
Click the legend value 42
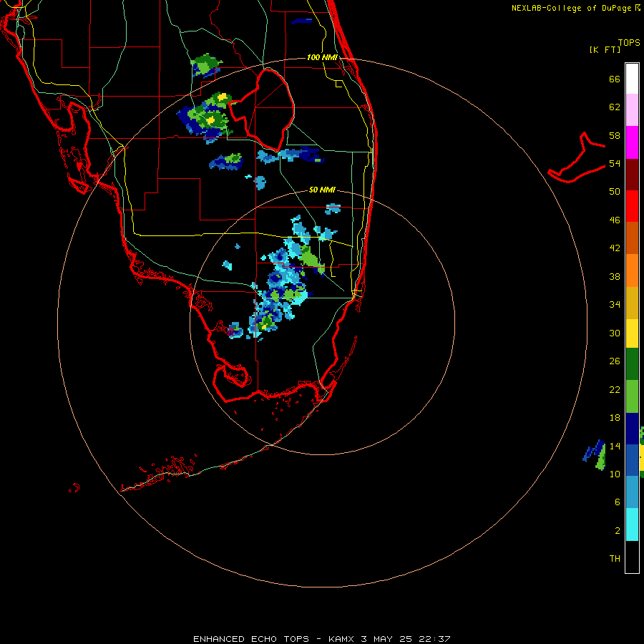[615, 248]
